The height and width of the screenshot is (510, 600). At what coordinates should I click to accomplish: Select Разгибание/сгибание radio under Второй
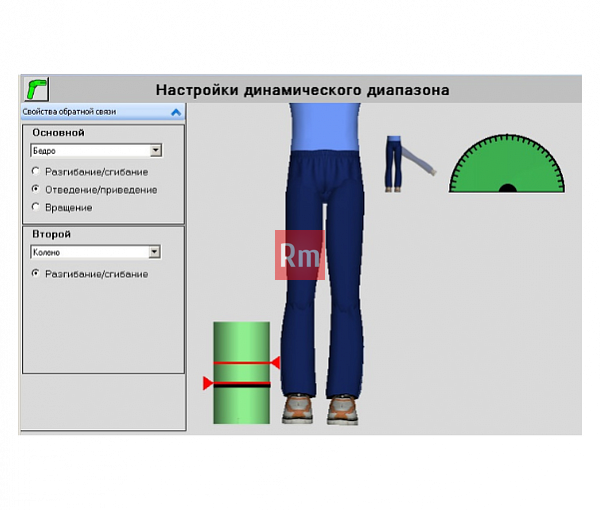coord(36,273)
